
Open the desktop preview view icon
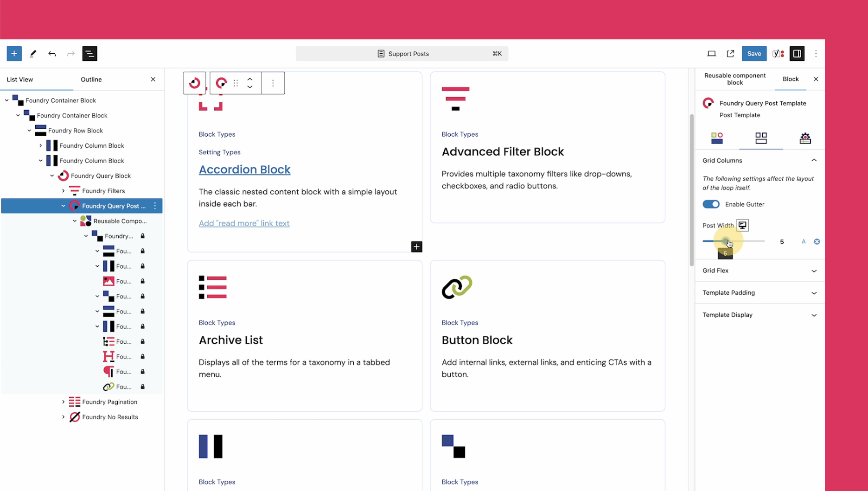coord(711,54)
